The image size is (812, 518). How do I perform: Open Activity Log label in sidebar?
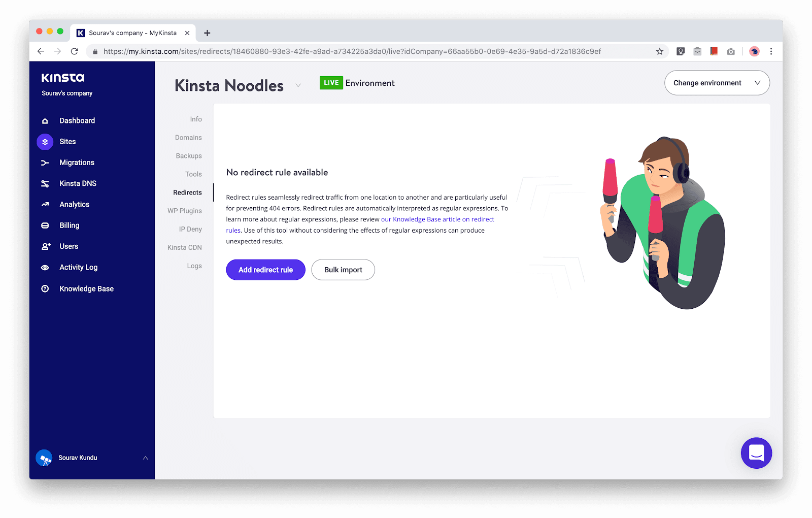(x=79, y=268)
